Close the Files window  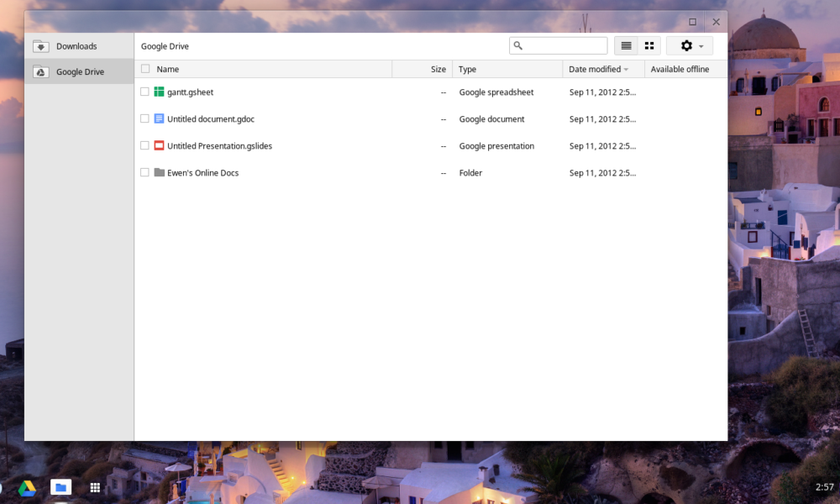[x=717, y=22]
